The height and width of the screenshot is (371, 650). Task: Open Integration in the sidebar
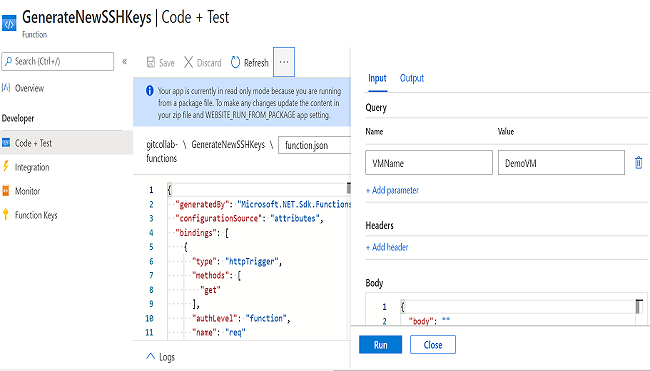click(32, 167)
